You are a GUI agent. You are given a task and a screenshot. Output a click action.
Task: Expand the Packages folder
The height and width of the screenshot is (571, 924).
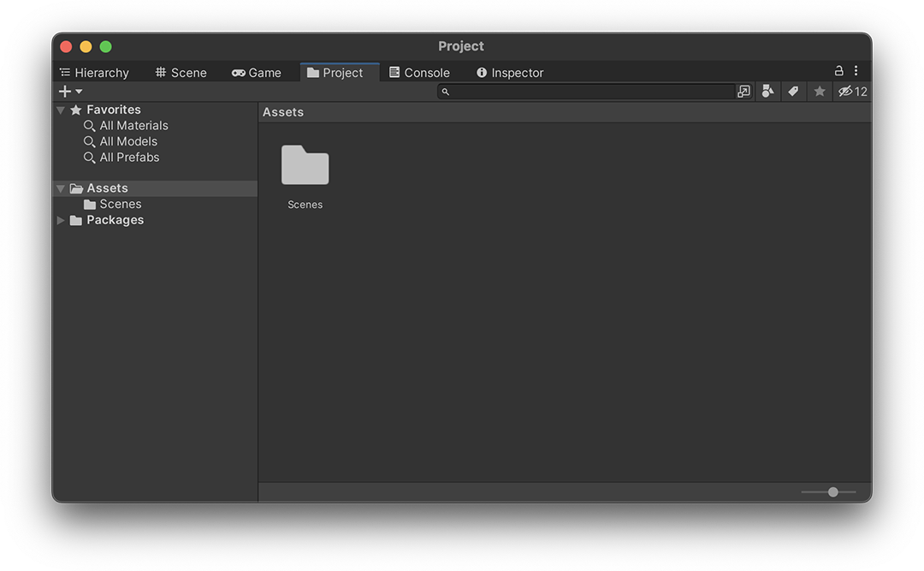(x=61, y=220)
